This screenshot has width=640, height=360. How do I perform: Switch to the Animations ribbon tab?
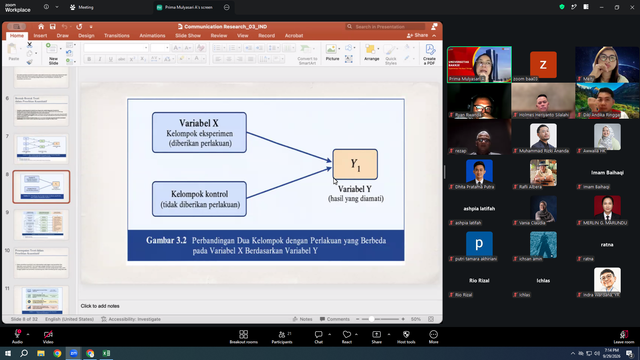pyautogui.click(x=152, y=36)
